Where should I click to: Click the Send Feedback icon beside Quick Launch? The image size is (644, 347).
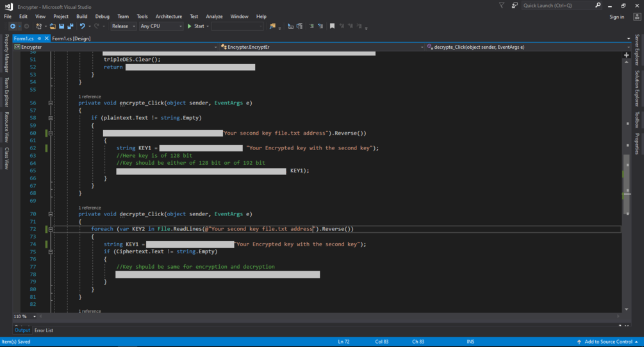515,5
